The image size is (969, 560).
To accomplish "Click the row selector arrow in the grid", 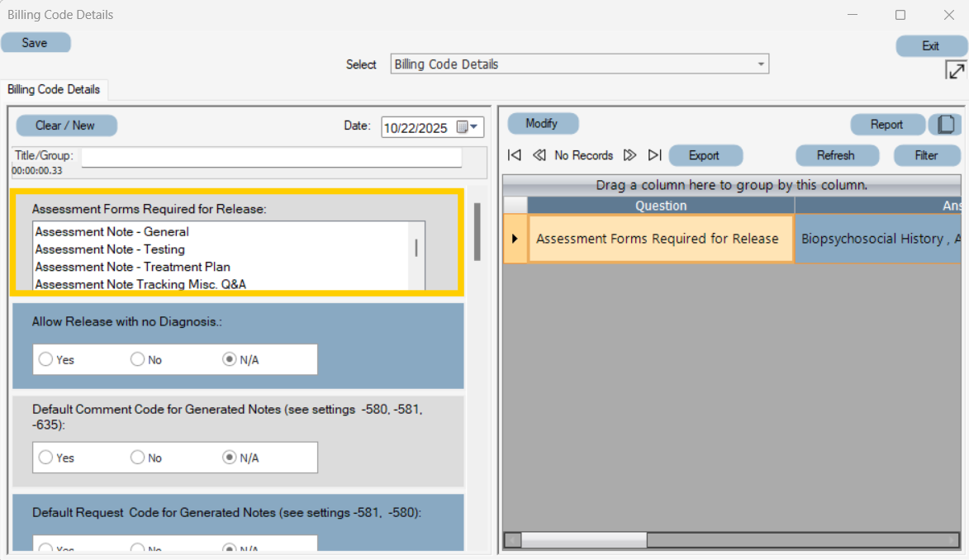I will pyautogui.click(x=514, y=239).
